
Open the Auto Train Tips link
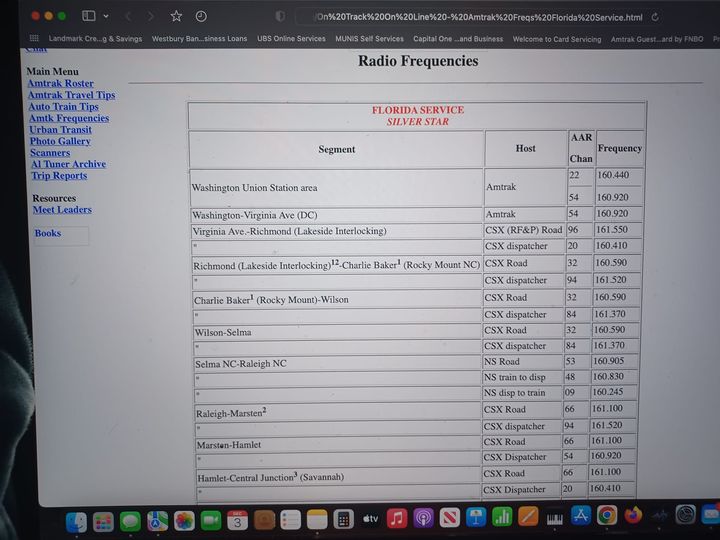point(63,107)
